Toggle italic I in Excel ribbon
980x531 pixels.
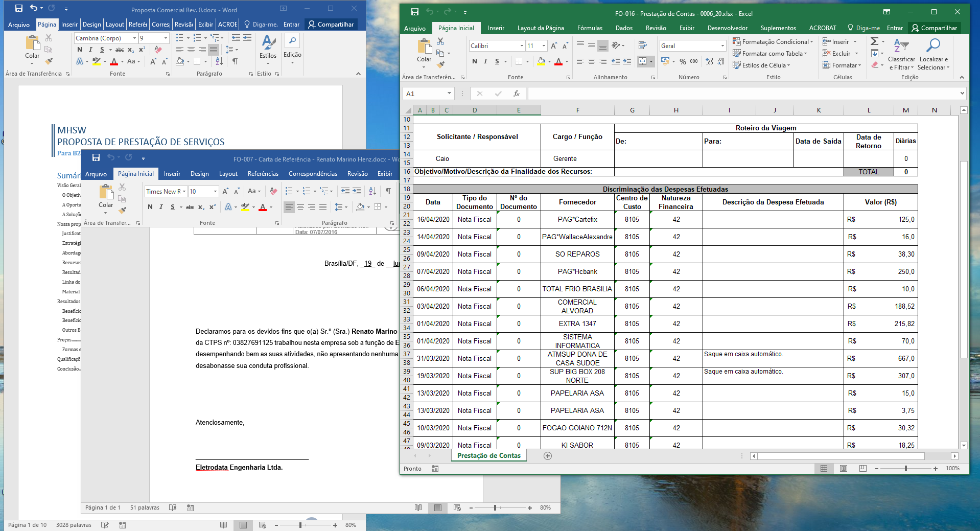point(485,61)
